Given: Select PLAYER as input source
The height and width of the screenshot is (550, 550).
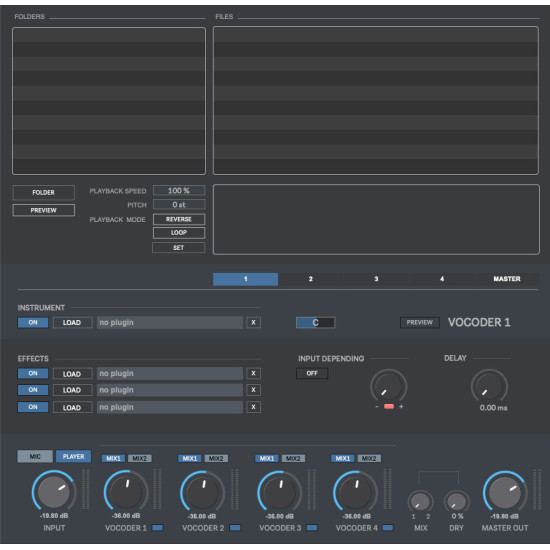Looking at the screenshot, I should tap(73, 456).
